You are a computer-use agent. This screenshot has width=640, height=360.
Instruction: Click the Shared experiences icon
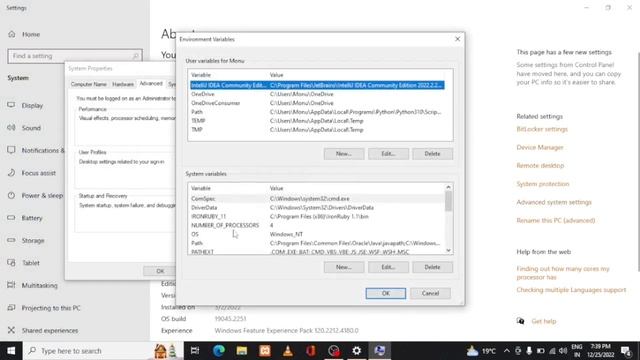click(11, 330)
